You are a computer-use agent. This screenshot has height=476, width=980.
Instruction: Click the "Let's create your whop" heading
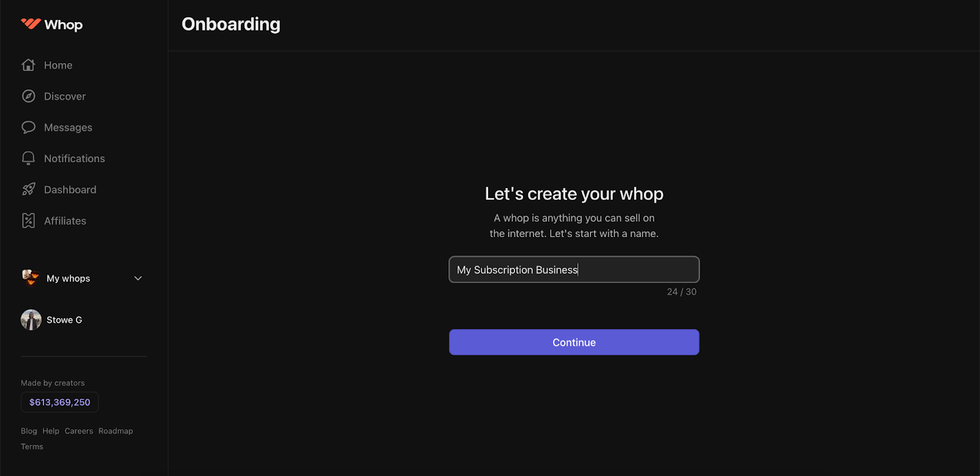574,194
